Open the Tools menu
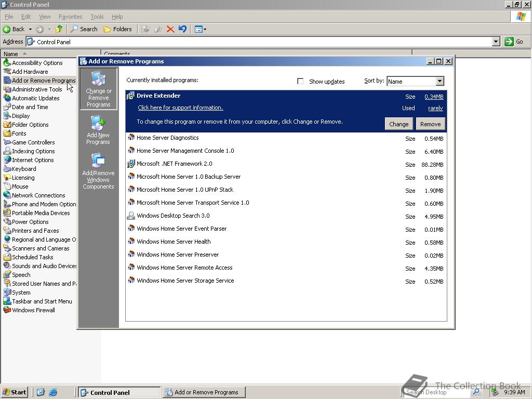This screenshot has height=399, width=532. point(97,17)
